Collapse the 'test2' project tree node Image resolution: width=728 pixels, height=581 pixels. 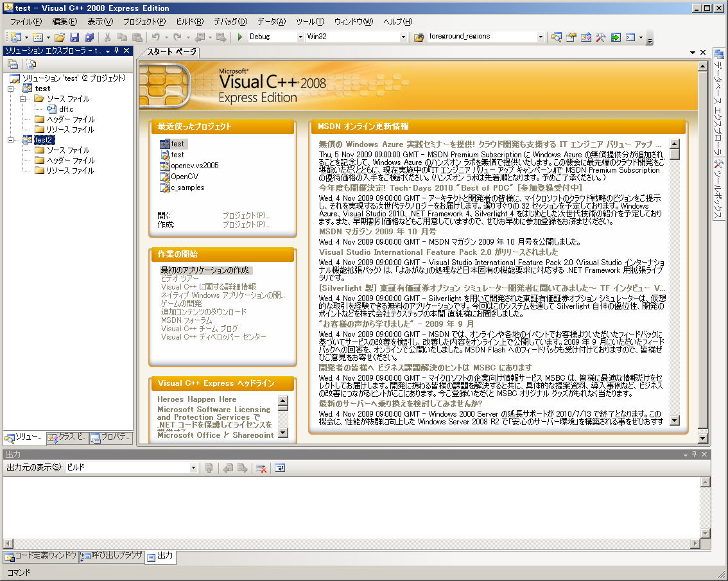point(11,140)
